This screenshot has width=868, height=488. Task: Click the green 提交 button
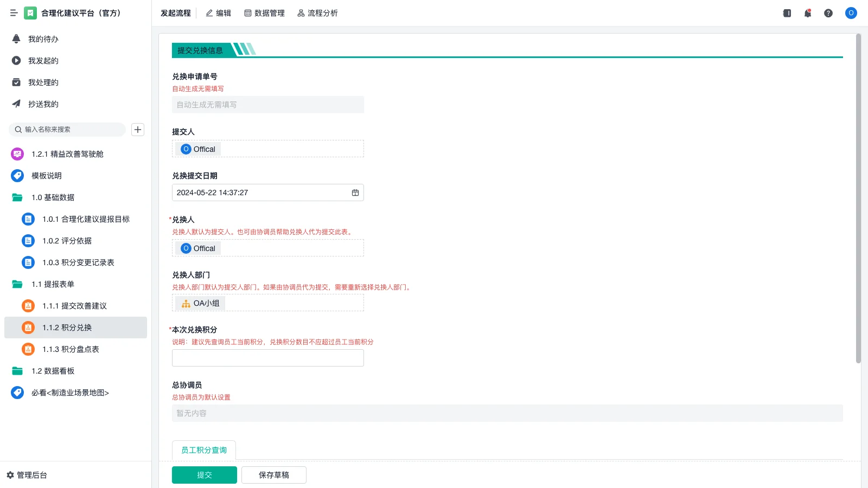click(205, 475)
